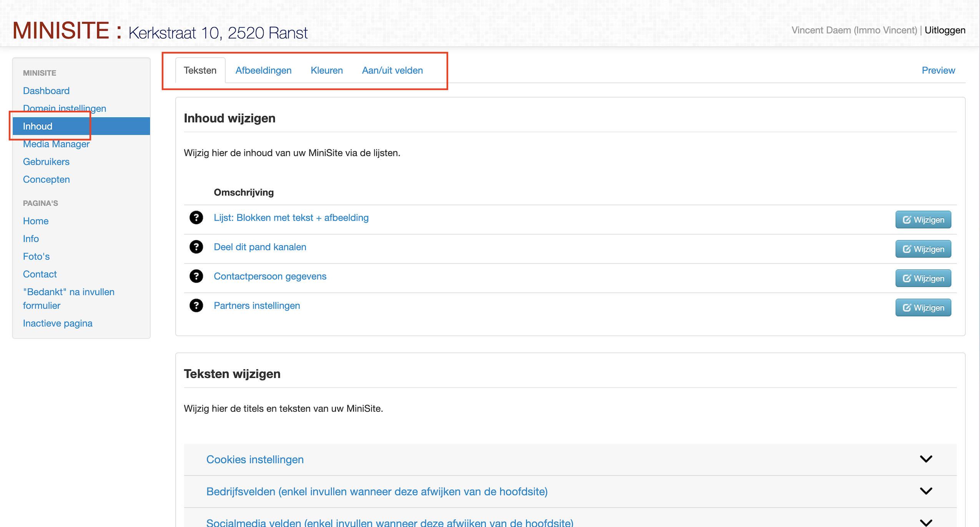
Task: Open Home page in sidebar
Action: 35,221
